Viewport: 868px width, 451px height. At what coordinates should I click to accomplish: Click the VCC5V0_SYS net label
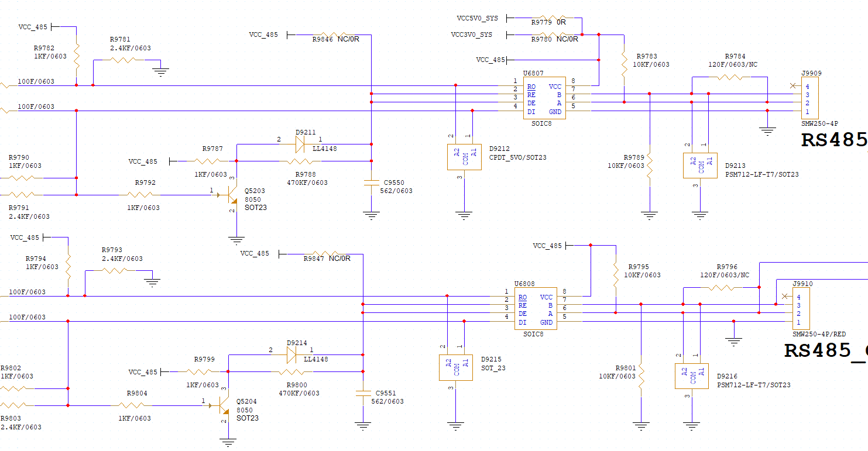[x=477, y=18]
